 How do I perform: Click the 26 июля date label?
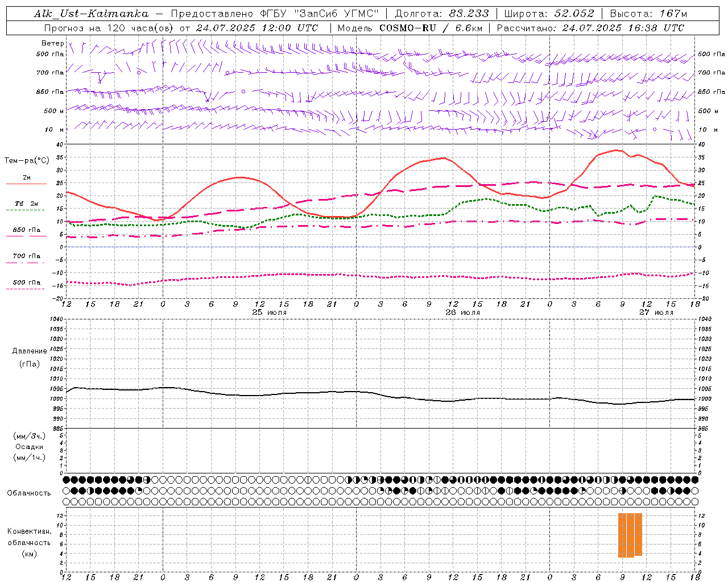coord(463,313)
